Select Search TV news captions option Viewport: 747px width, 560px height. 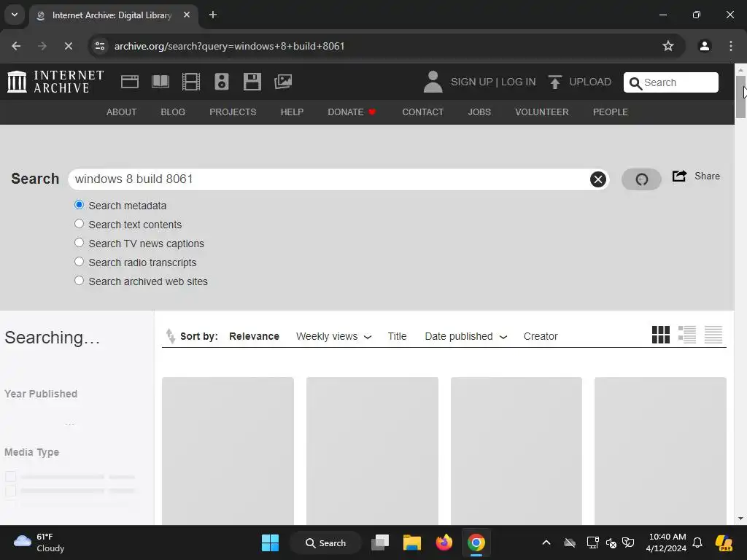pos(79,243)
